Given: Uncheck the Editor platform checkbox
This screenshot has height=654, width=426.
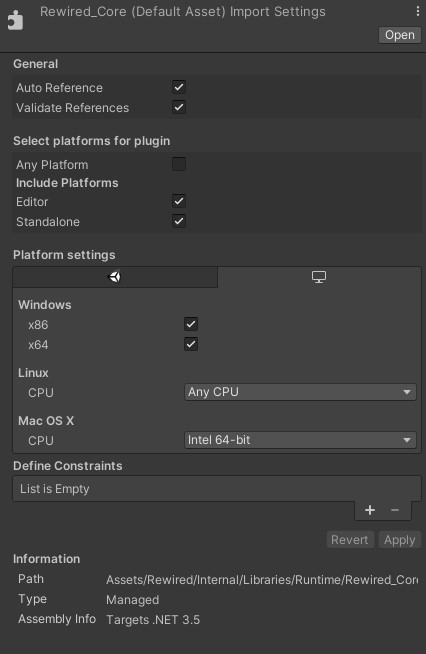Looking at the screenshot, I should point(179,201).
